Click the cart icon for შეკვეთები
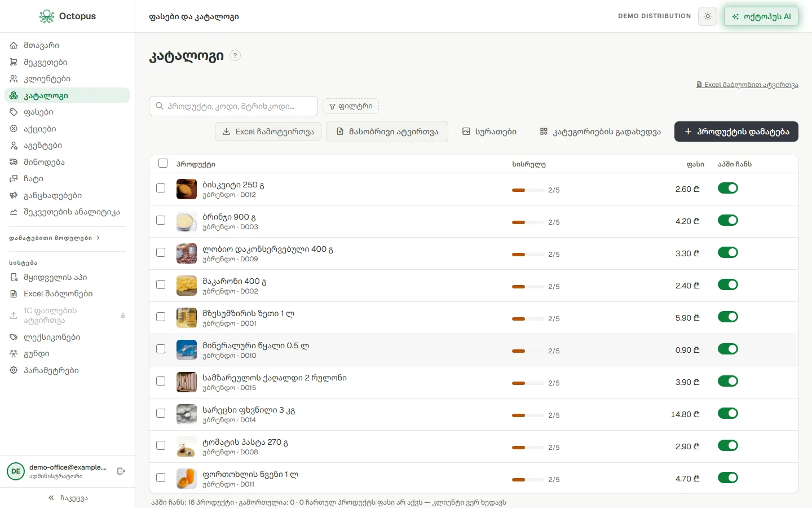This screenshot has height=508, width=812. tap(14, 62)
